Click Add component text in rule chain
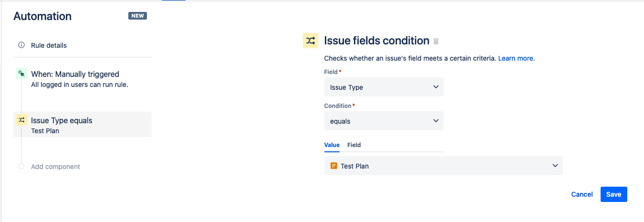The height and width of the screenshot is (222, 644). pos(55,167)
